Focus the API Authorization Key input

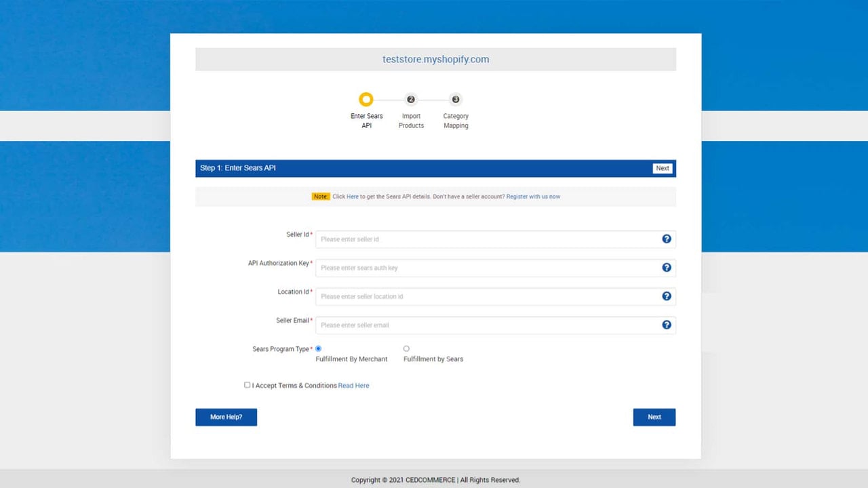pos(496,268)
